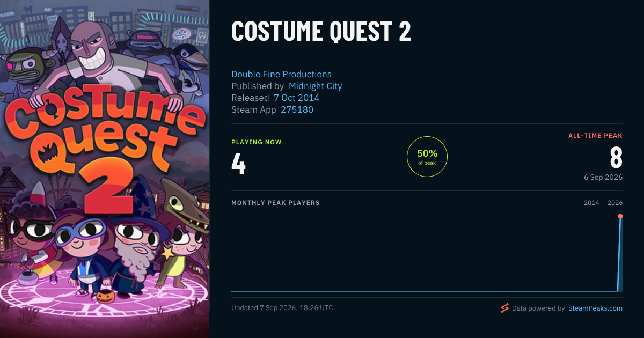Viewport: 644px width, 338px height.
Task: Click the All-Time Peak label
Action: [595, 136]
